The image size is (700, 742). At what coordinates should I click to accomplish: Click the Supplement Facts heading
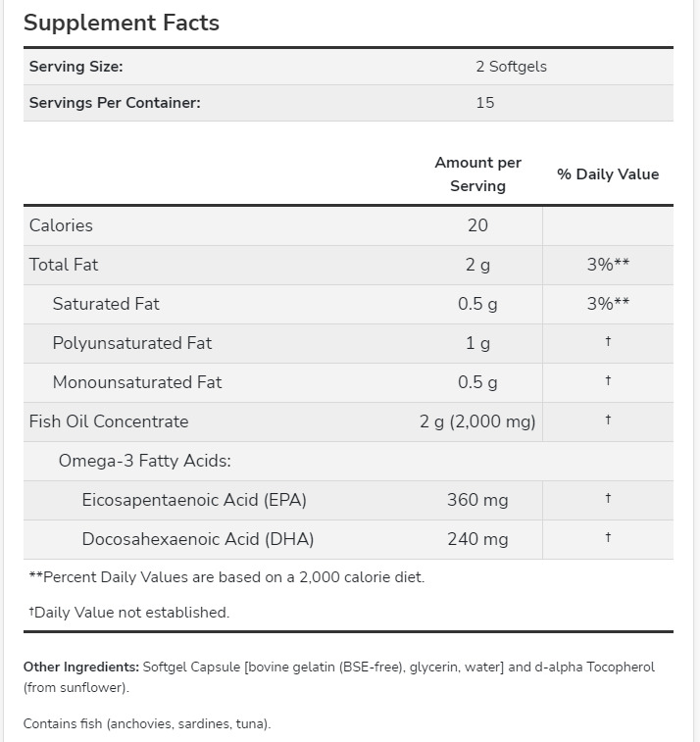coord(122,23)
